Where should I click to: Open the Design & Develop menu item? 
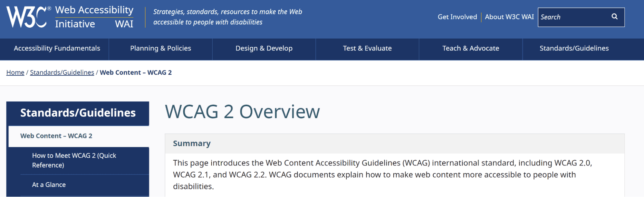(x=264, y=49)
